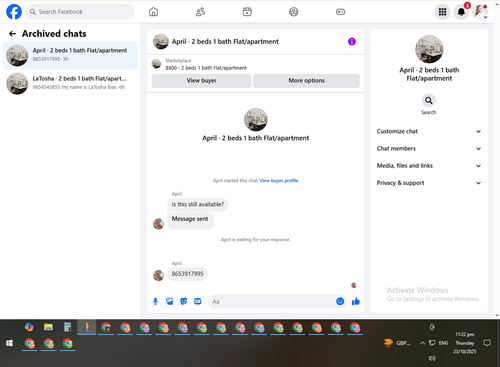Click the voice clip microphone icon
This screenshot has width=500, height=367.
tap(155, 301)
